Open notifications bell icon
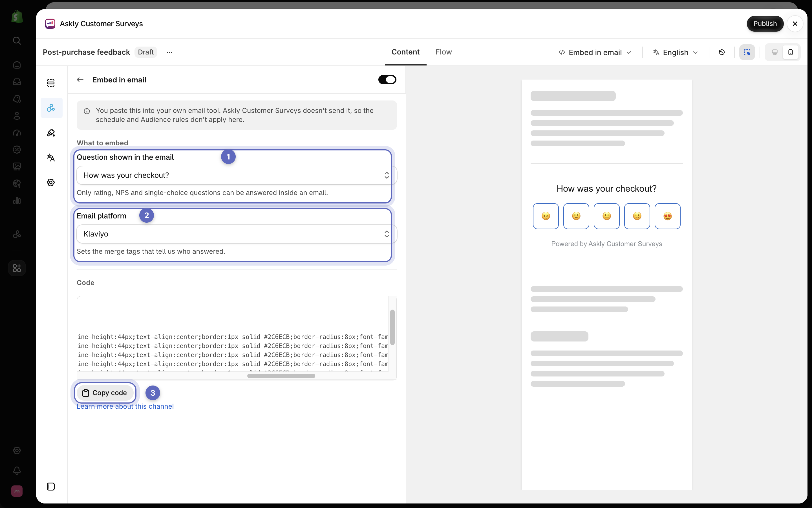812x508 pixels. point(17,471)
